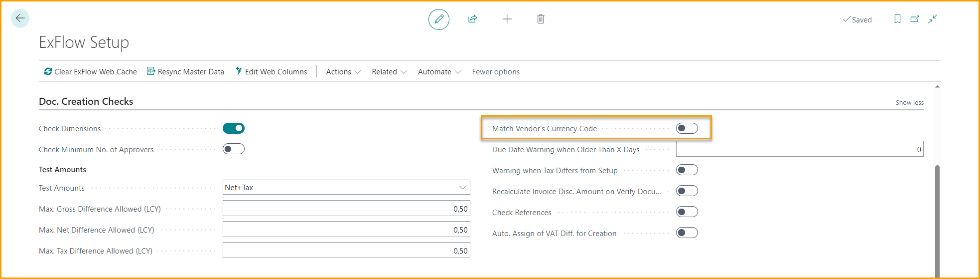The height and width of the screenshot is (279, 980).
Task: Click the bookmark icon
Action: point(897,19)
